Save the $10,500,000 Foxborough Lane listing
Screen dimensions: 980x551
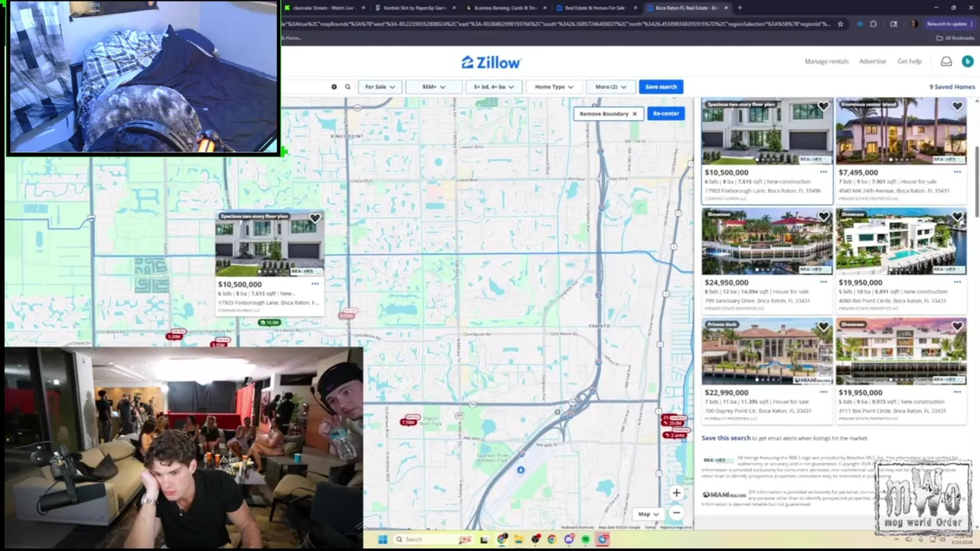(823, 107)
